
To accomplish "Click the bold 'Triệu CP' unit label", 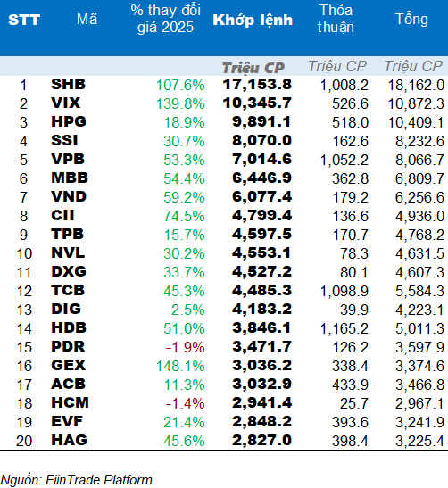I will click(x=253, y=68).
